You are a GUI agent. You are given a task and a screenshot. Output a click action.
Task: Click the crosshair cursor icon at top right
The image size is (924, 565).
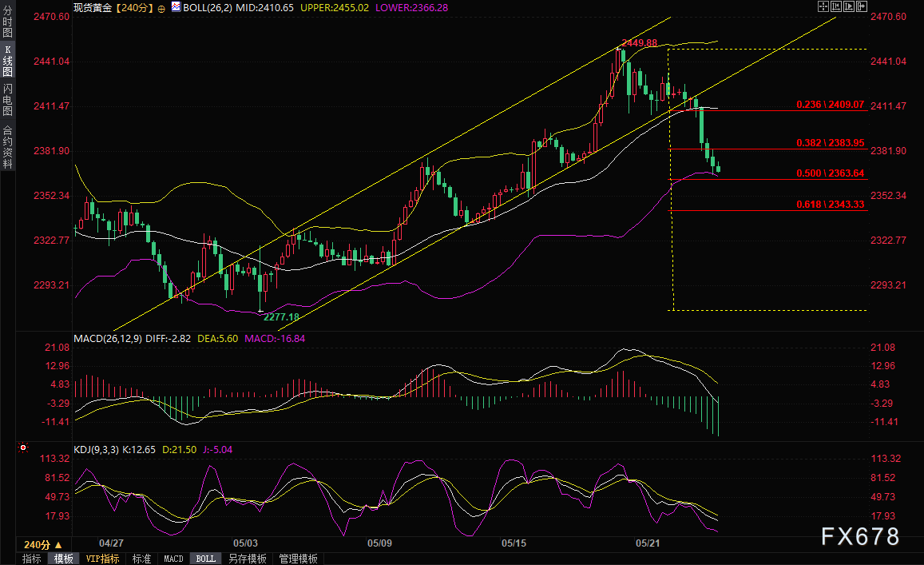(823, 6)
